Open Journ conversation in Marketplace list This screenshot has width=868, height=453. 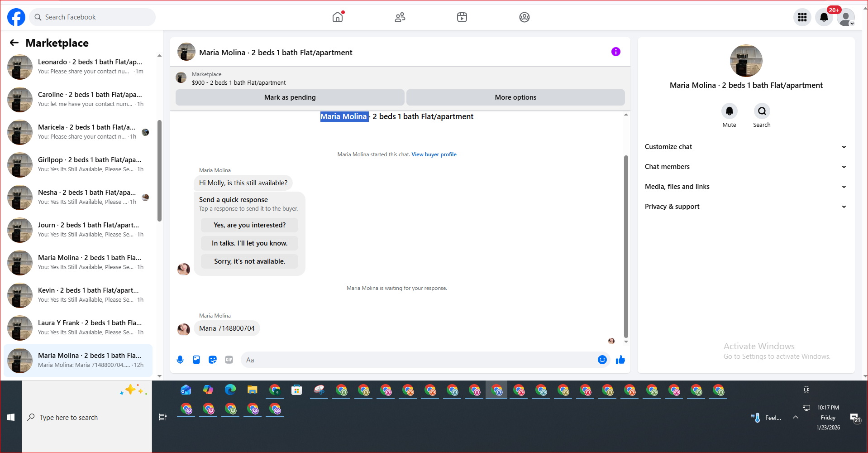point(78,230)
